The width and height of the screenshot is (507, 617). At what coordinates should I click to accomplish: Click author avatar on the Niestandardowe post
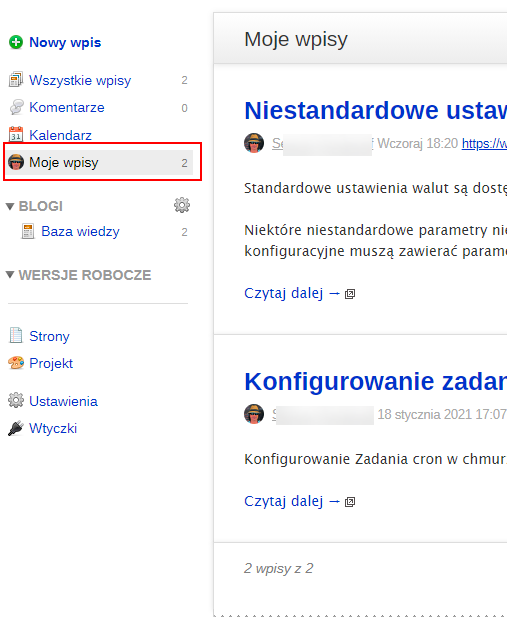point(254,143)
